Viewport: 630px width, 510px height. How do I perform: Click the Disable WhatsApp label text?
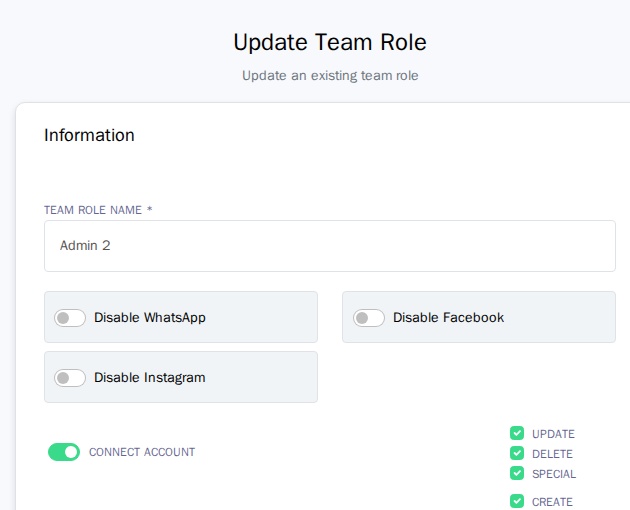[x=149, y=317]
